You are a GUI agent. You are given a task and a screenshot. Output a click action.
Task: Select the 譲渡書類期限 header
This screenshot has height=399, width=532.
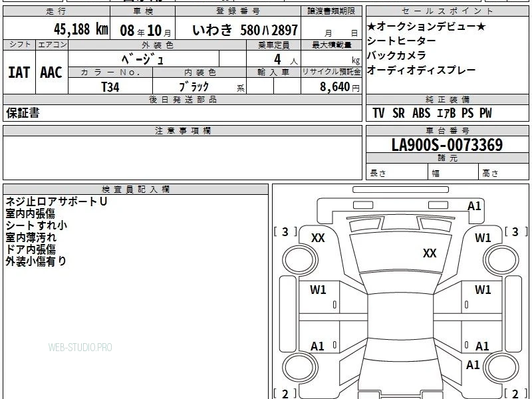pos(331,11)
